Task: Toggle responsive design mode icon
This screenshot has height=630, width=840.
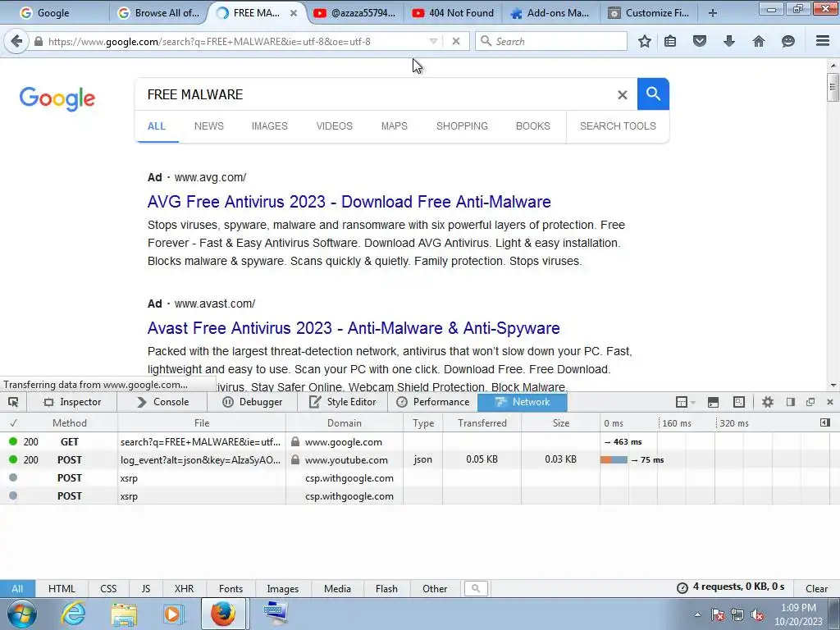Action: [739, 402]
